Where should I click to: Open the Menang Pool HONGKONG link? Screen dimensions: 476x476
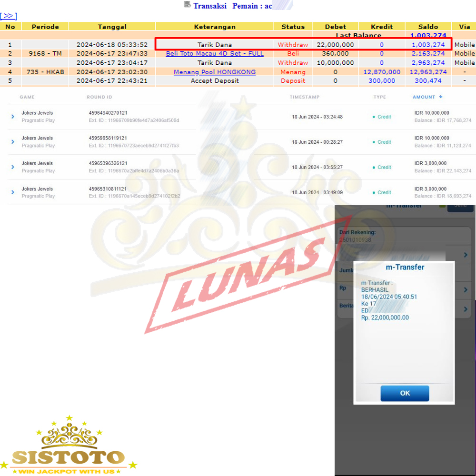click(x=215, y=72)
